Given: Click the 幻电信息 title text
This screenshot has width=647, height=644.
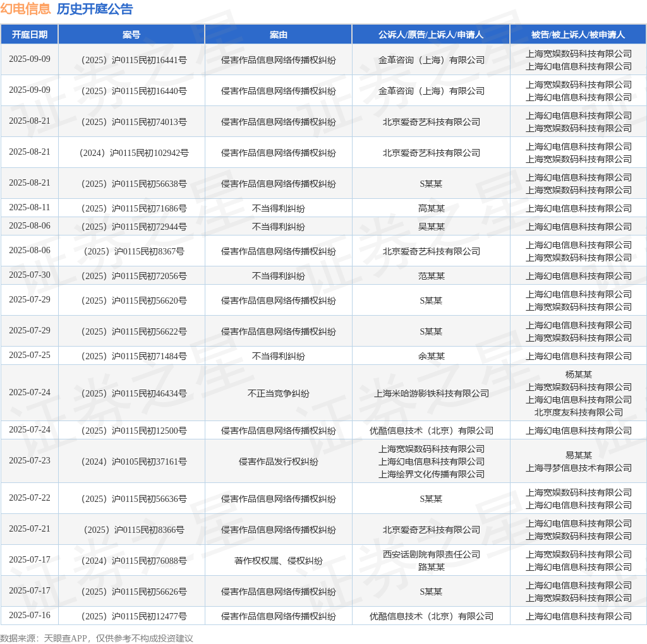Looking at the screenshot, I should [x=25, y=9].
